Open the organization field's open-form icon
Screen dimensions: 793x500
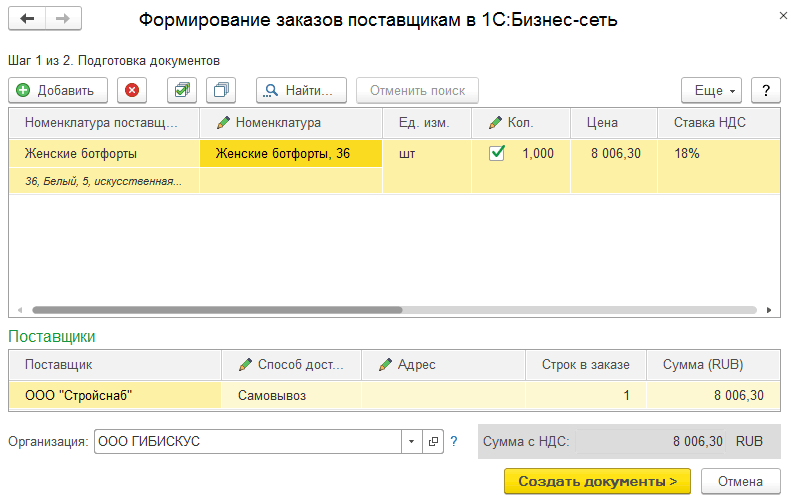tap(433, 441)
